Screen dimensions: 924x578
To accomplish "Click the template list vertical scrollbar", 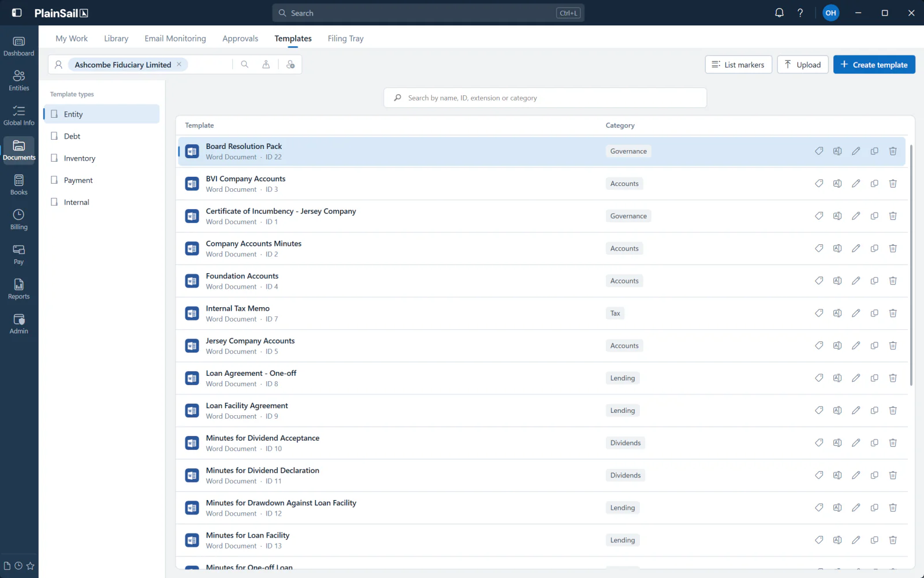I will click(911, 265).
